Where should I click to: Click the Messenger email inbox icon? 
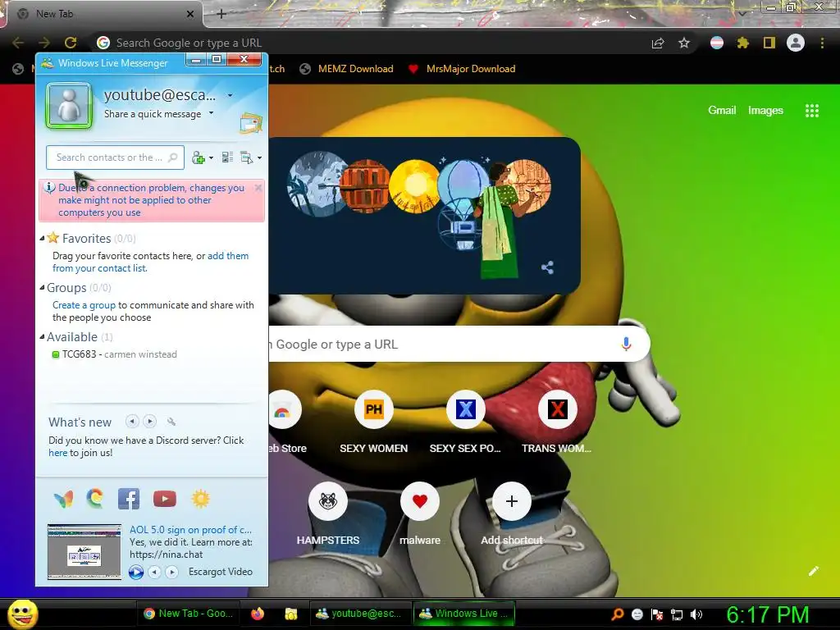coord(251,124)
